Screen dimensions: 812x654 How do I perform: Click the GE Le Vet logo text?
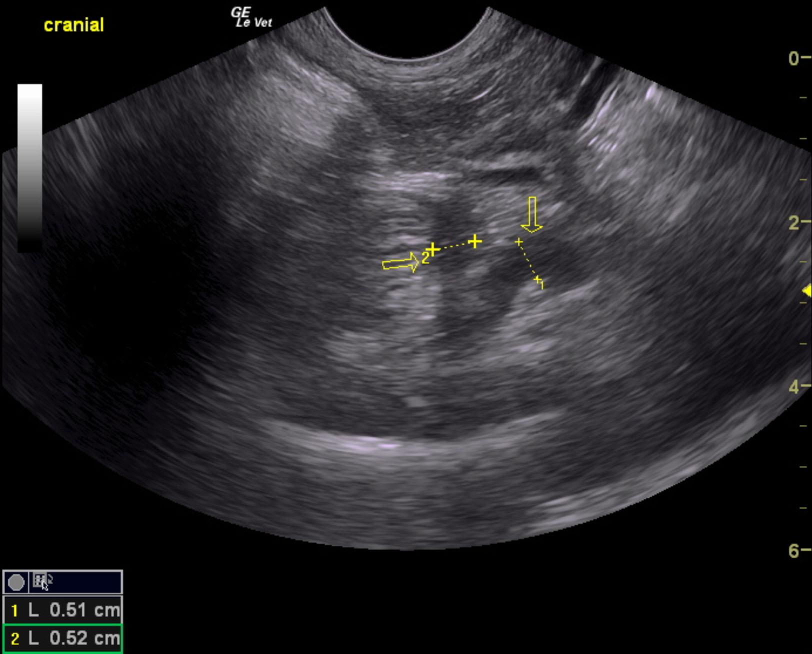(x=251, y=17)
